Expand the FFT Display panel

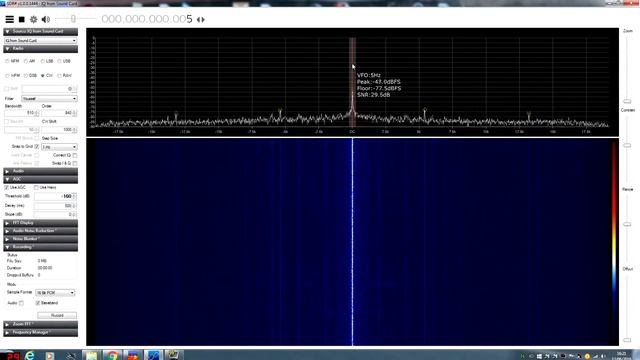click(40, 223)
